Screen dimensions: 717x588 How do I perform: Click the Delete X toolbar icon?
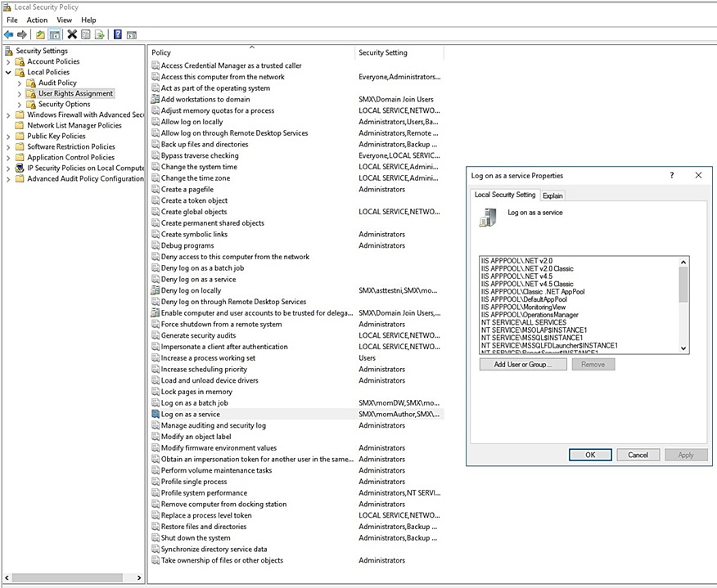(72, 34)
